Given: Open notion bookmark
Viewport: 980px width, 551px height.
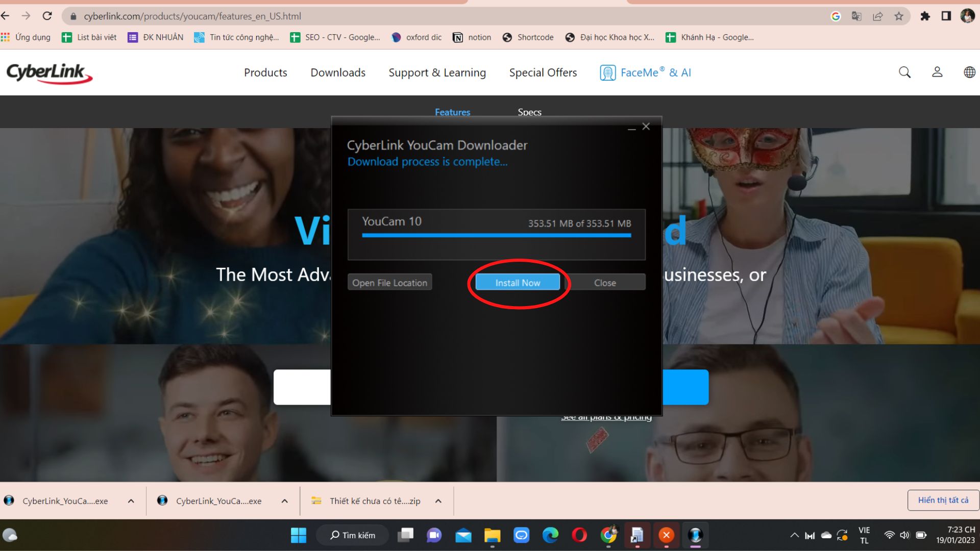Looking at the screenshot, I should pyautogui.click(x=472, y=37).
